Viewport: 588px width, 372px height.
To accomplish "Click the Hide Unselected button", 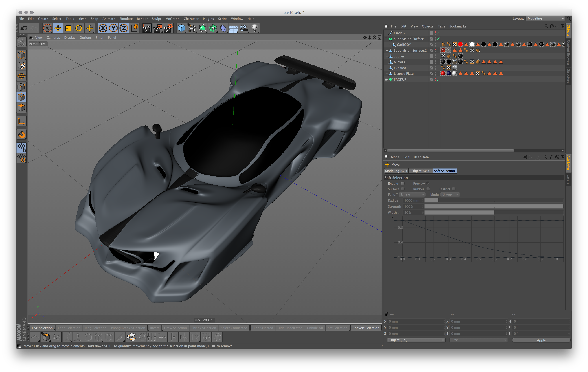I will coord(290,328).
